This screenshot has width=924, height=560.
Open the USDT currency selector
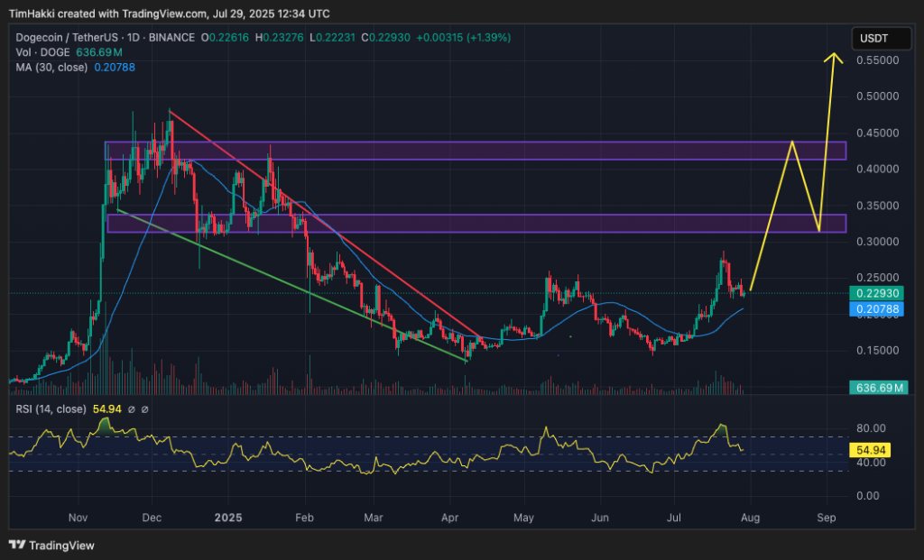coord(875,38)
